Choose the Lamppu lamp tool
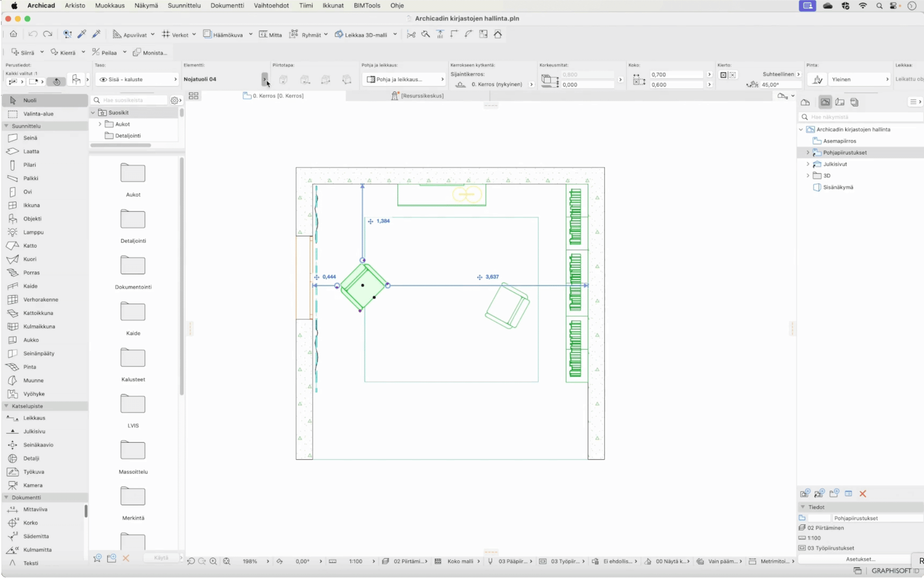Screen dimensions: 924x578 pos(45,232)
